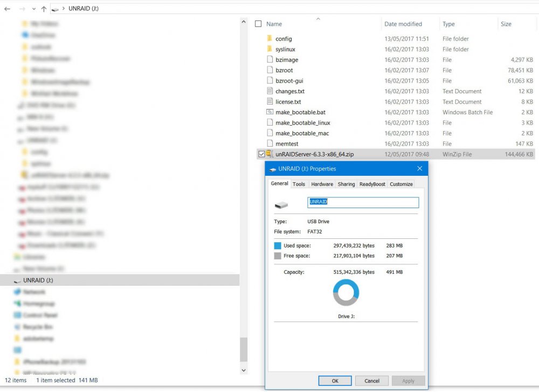Select the make_bootable_linux file icon
This screenshot has width=539, height=392.
[x=270, y=122]
